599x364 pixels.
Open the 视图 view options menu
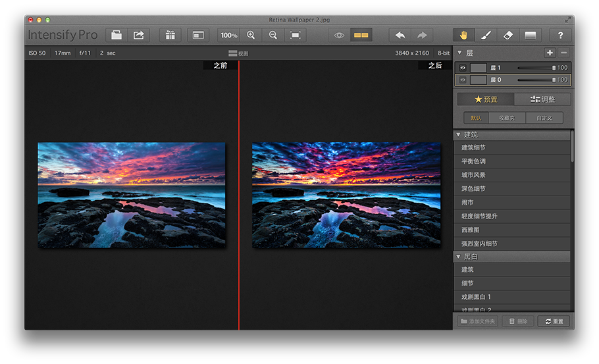coord(238,53)
